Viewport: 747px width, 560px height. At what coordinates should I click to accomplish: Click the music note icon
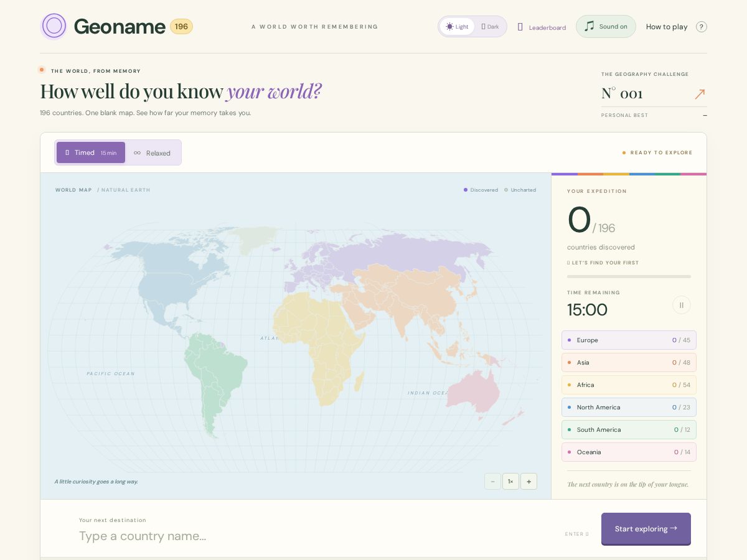coord(590,26)
